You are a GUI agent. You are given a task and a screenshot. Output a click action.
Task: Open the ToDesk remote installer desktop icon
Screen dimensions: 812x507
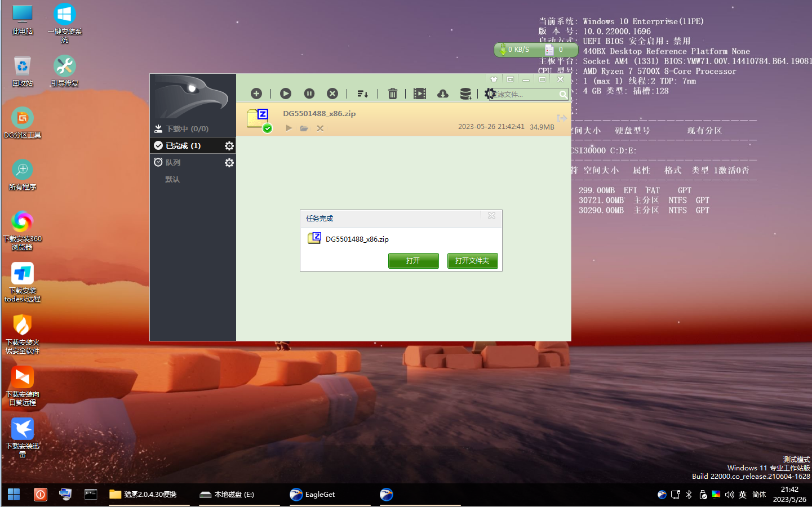[x=23, y=282]
